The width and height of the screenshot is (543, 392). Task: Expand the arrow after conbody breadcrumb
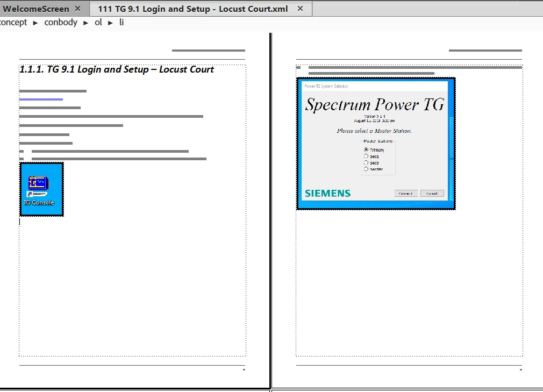[x=85, y=23]
